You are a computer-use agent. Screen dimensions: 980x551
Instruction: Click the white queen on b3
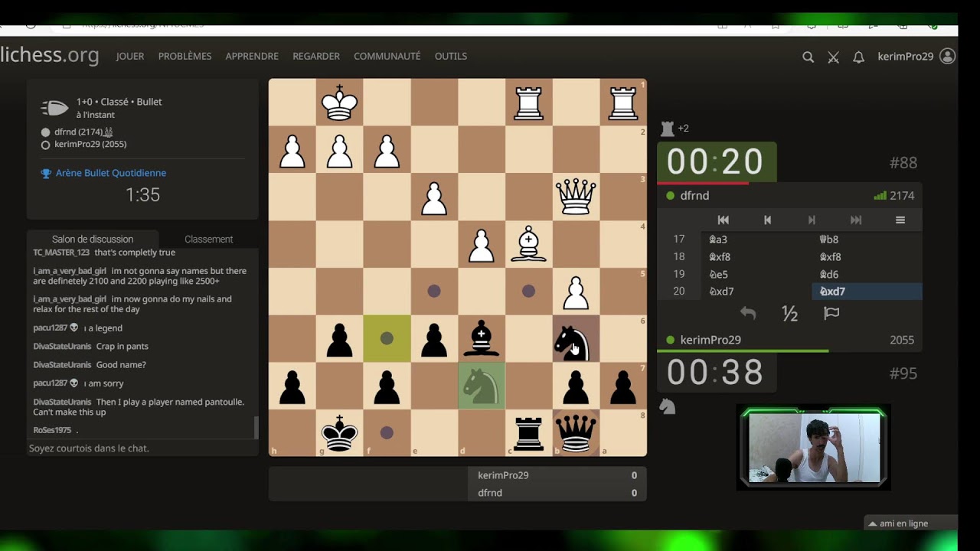click(576, 197)
